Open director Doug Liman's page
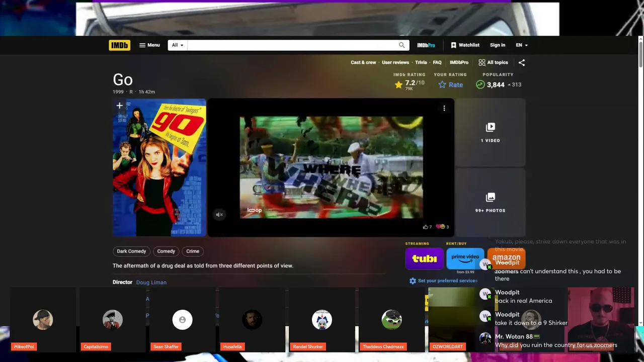Viewport: 644px width, 362px height. tap(151, 283)
